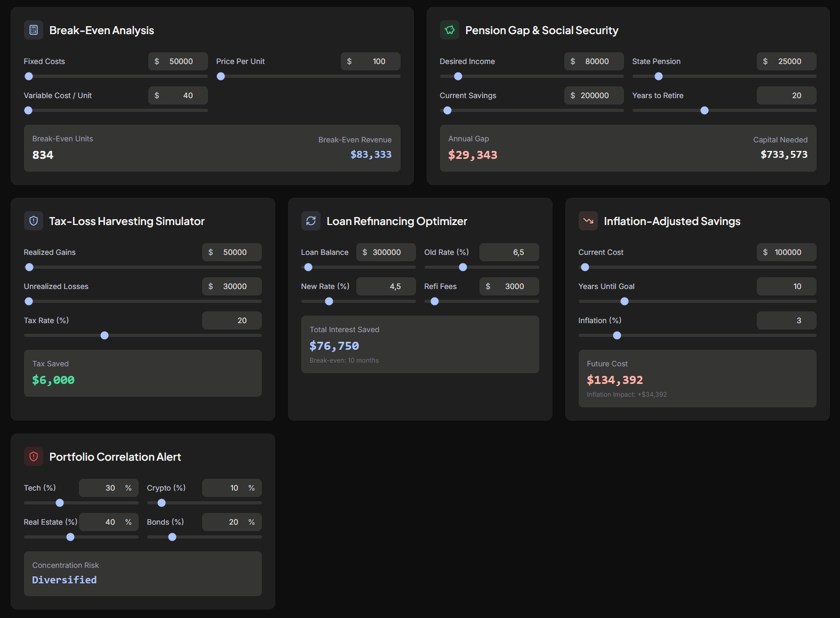Adjust the Tax Rate slider
Viewport: 840px width, 618px height.
[x=143, y=335]
